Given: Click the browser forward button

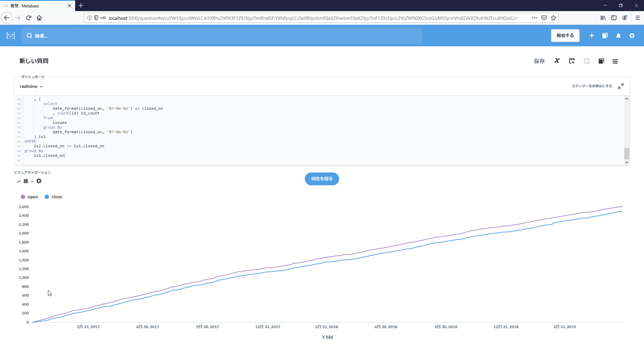Looking at the screenshot, I should coord(18,18).
